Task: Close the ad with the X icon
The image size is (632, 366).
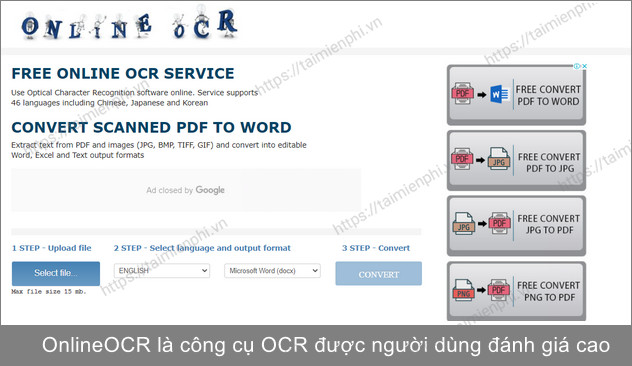Action: tap(584, 66)
